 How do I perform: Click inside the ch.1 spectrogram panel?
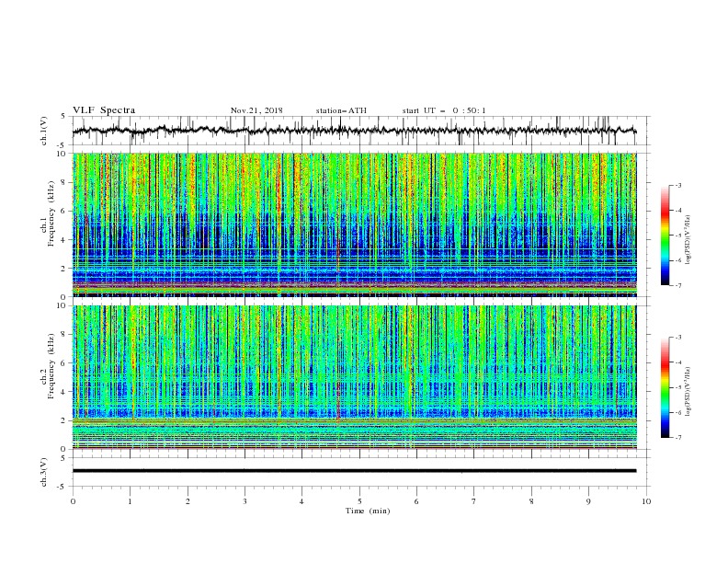click(355, 224)
